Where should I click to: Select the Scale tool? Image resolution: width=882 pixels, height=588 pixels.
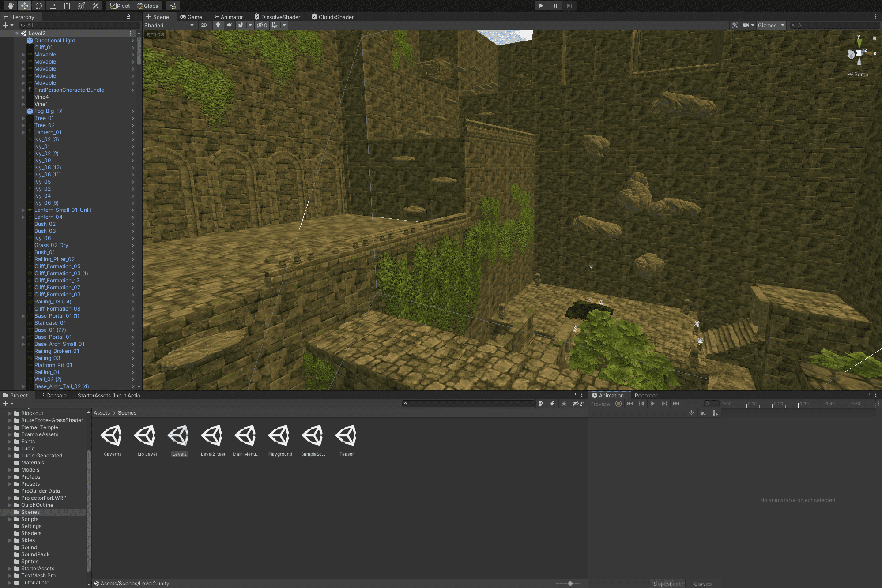click(x=53, y=6)
